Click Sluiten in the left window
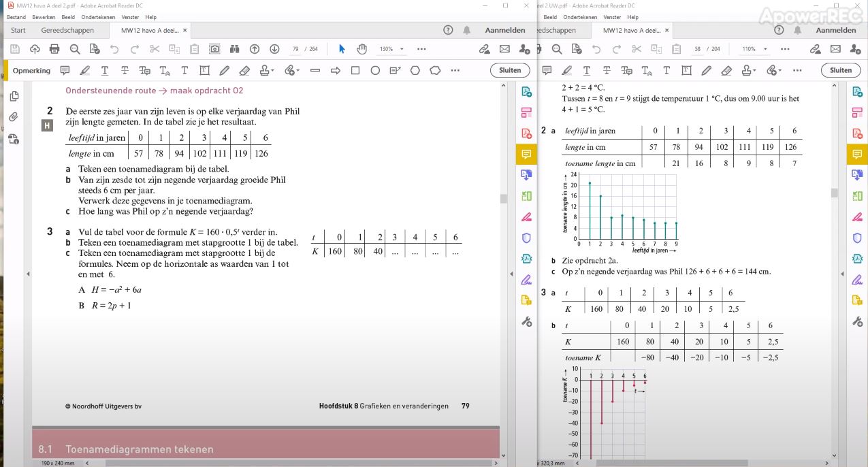The width and height of the screenshot is (868, 467). (x=510, y=70)
